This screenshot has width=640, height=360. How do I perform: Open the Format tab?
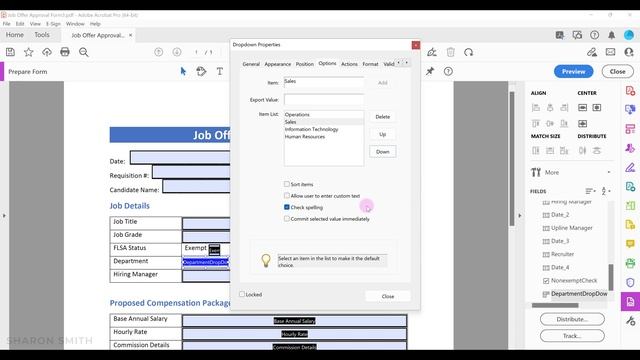point(370,64)
